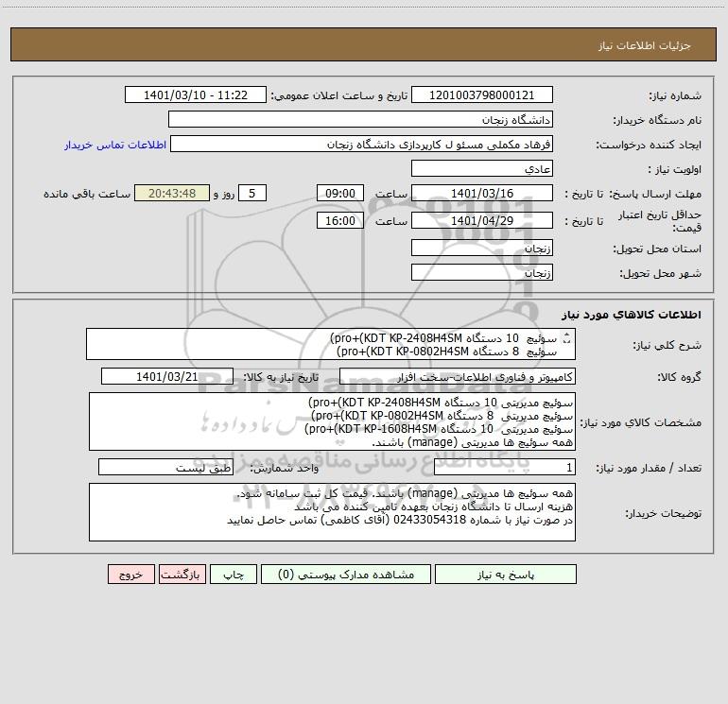The image size is (728, 704).
Task: Click the 'نام دستگاه خریدار:' label
Action: [x=657, y=120]
